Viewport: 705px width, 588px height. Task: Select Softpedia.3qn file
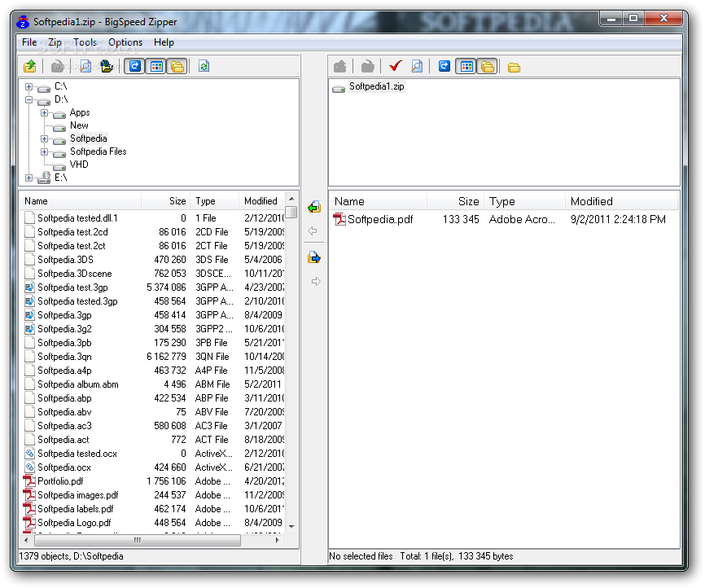64,357
